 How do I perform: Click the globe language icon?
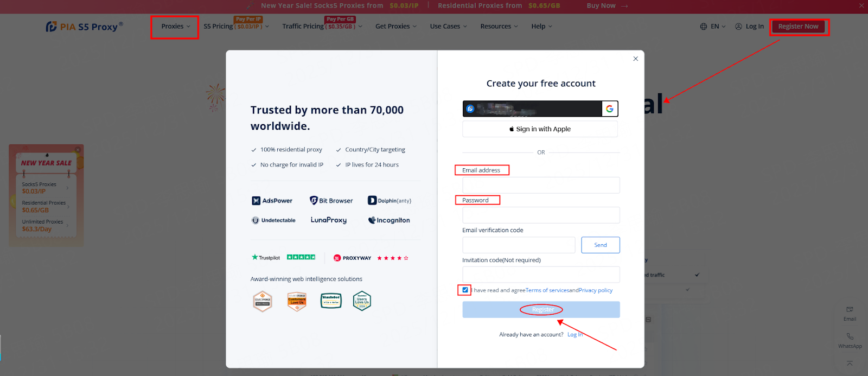704,27
